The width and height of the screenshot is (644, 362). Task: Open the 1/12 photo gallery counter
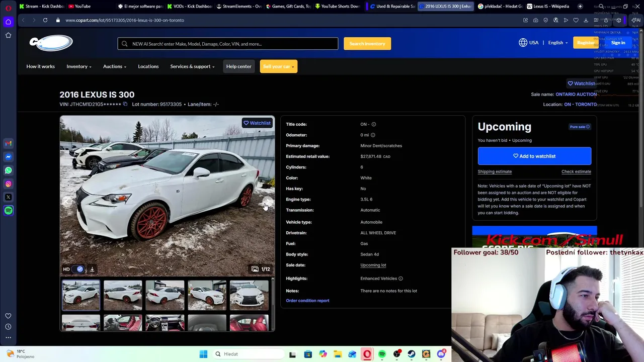point(261,269)
